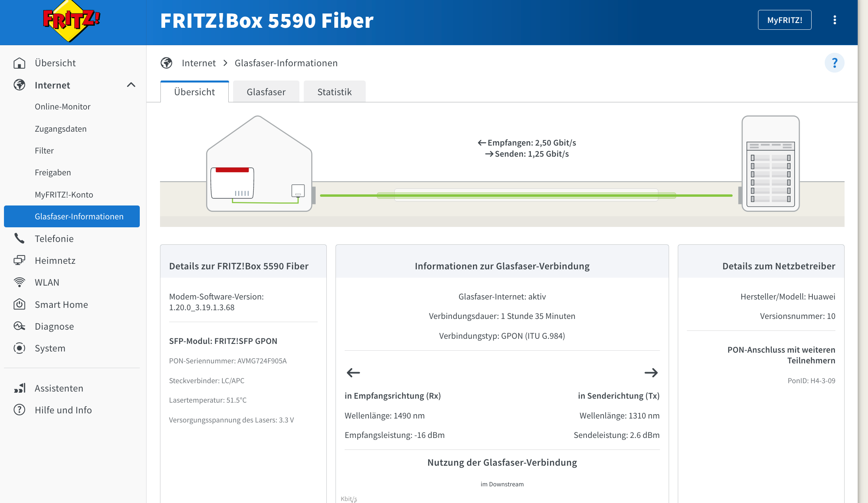Select Zugangsdaten submenu entry
This screenshot has width=868, height=503.
[60, 129]
